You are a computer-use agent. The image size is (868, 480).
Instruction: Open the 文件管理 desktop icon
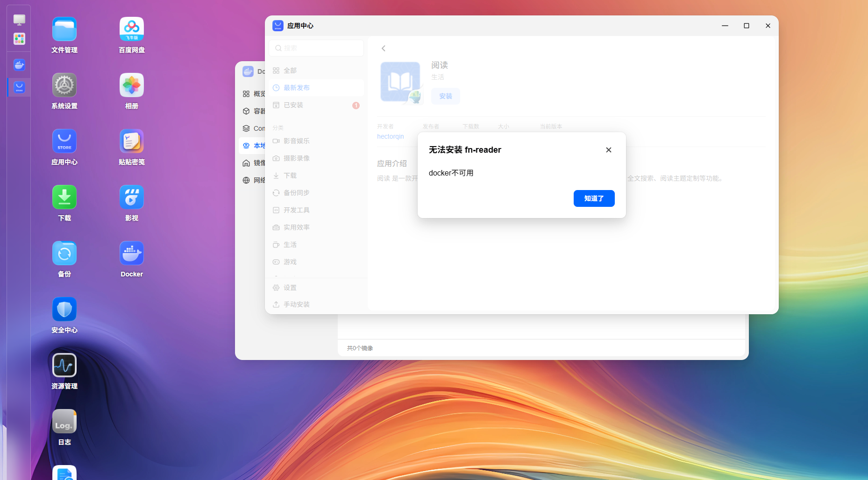coord(64,29)
